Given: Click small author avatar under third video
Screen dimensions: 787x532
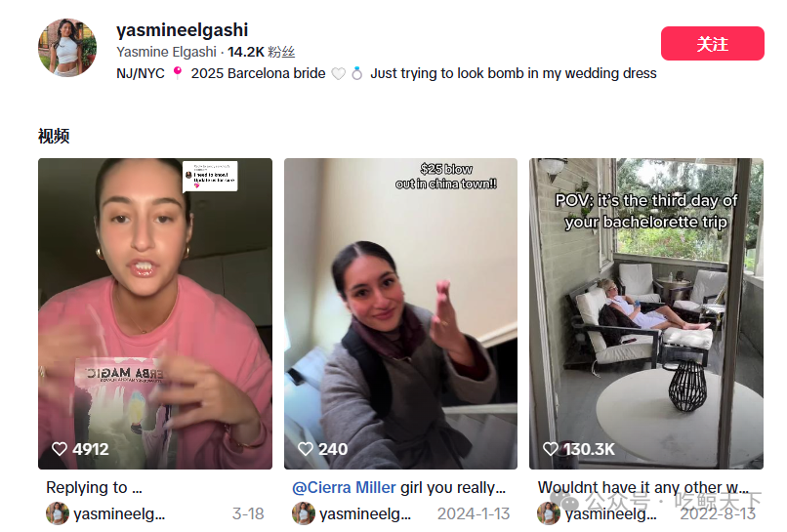Looking at the screenshot, I should [x=549, y=513].
